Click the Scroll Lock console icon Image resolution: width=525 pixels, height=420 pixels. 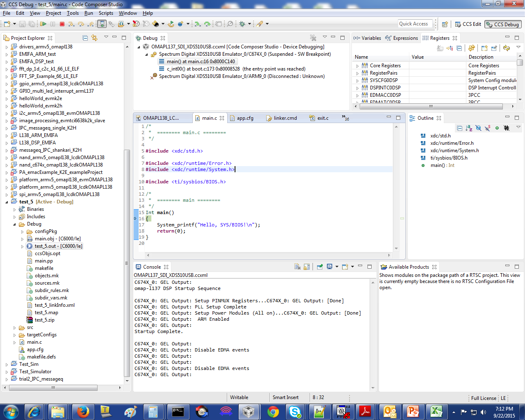point(306,267)
